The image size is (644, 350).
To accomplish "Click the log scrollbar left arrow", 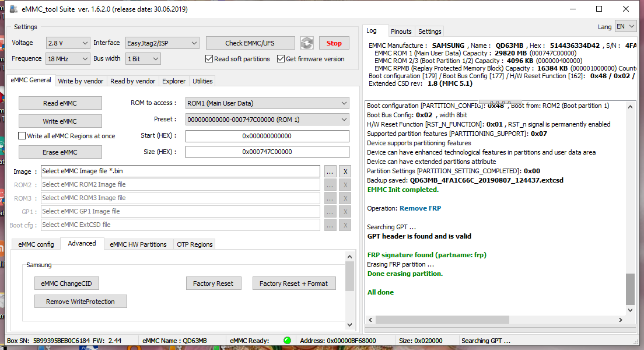I will pos(370,320).
